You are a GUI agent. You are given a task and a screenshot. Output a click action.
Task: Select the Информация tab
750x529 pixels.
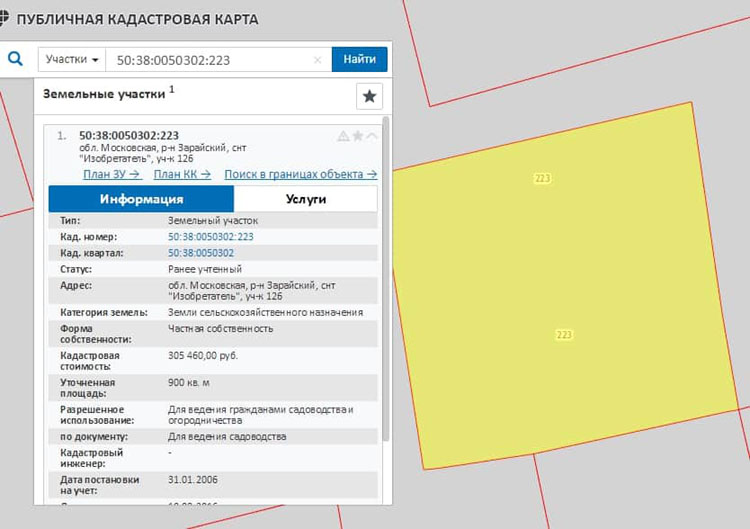click(x=141, y=199)
